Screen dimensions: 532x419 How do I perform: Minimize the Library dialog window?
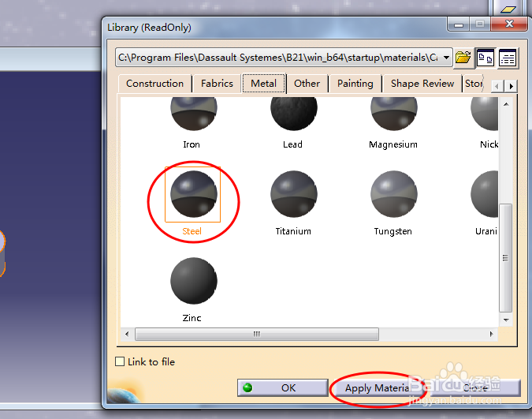459,24
